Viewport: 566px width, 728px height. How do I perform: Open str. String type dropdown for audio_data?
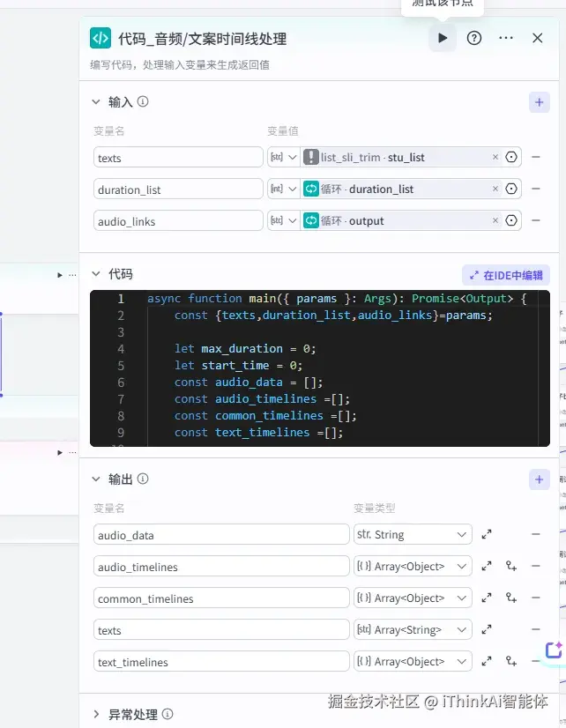(413, 534)
